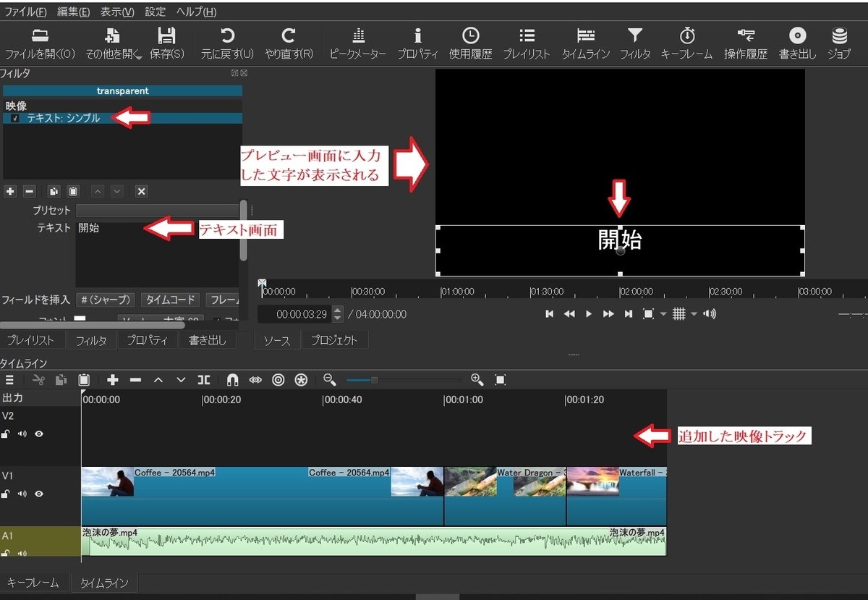Mute V2 track speaker icon
The width and height of the screenshot is (868, 600).
click(x=22, y=434)
